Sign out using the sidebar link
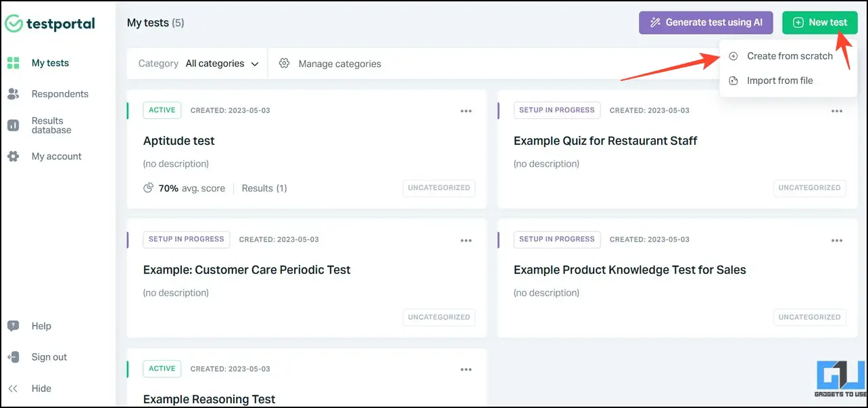The height and width of the screenshot is (408, 868). tap(49, 357)
